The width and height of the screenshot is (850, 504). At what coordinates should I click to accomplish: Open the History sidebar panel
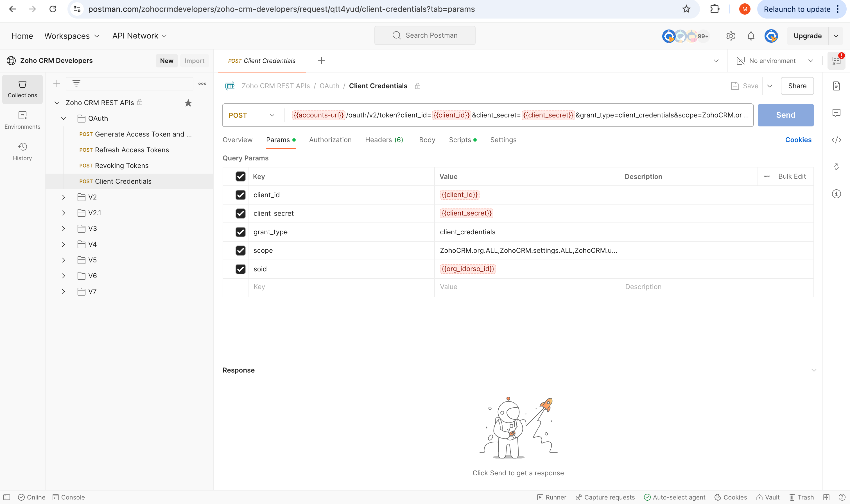[22, 151]
